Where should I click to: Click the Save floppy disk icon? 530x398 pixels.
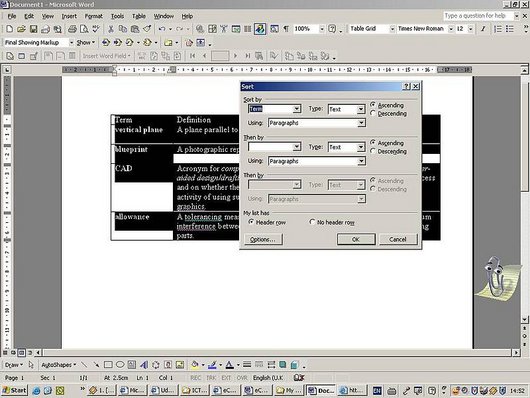pyautogui.click(x=33, y=29)
